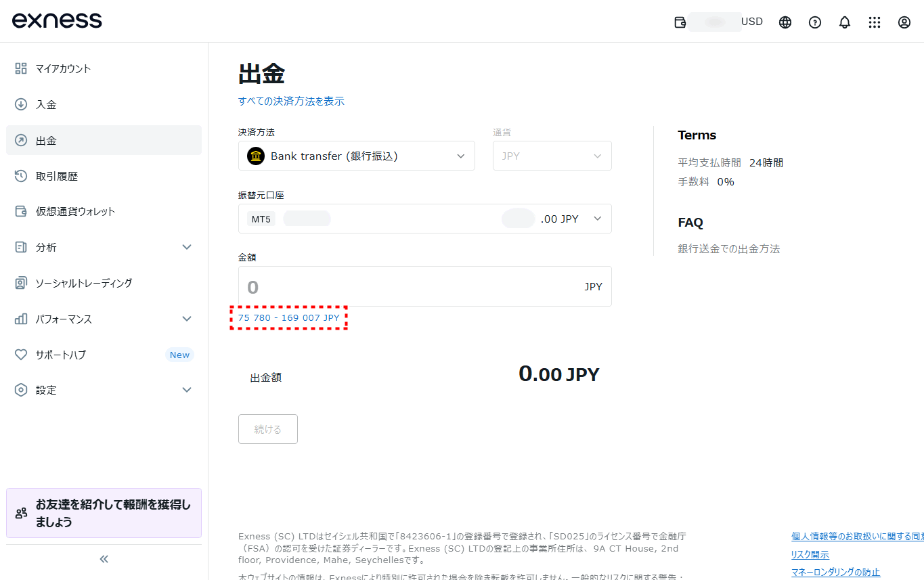Click the 金額 amount input field
The image size is (924, 580).
click(425, 286)
